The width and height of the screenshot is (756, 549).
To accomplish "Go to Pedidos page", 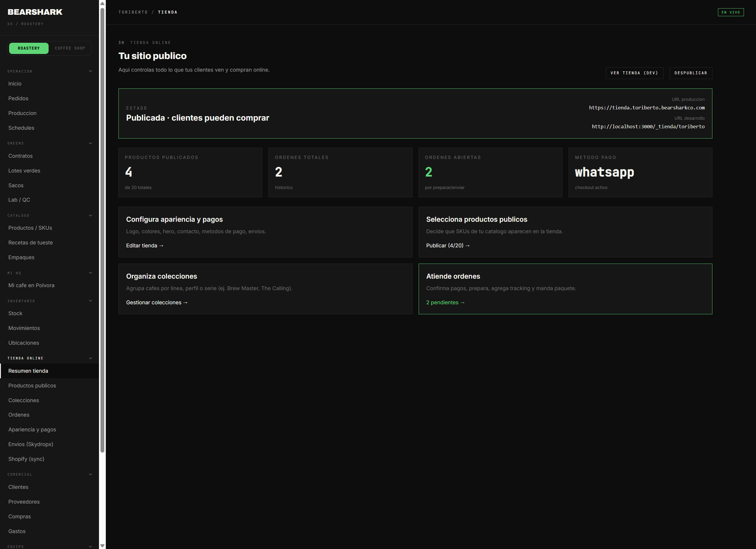I will [x=49, y=98].
